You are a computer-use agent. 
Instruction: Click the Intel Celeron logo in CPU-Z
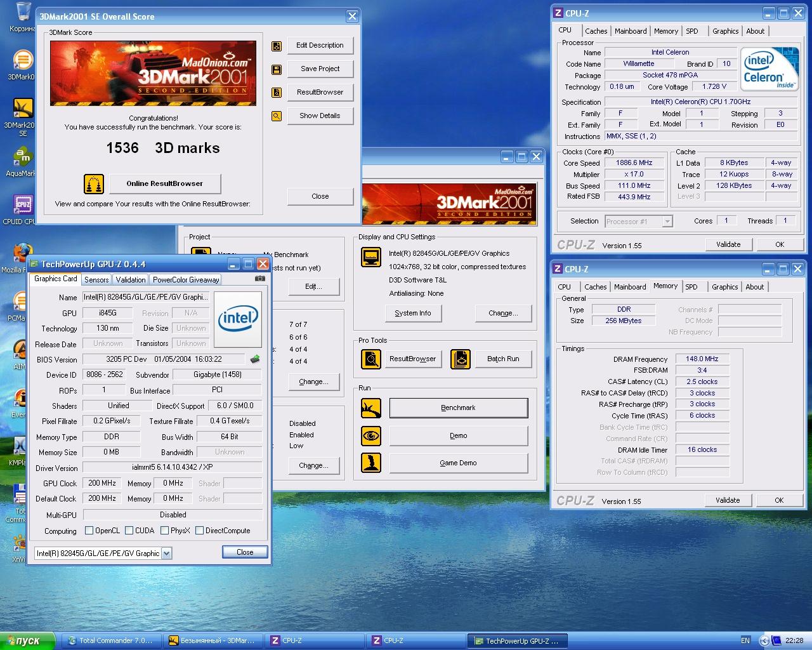pyautogui.click(x=770, y=69)
